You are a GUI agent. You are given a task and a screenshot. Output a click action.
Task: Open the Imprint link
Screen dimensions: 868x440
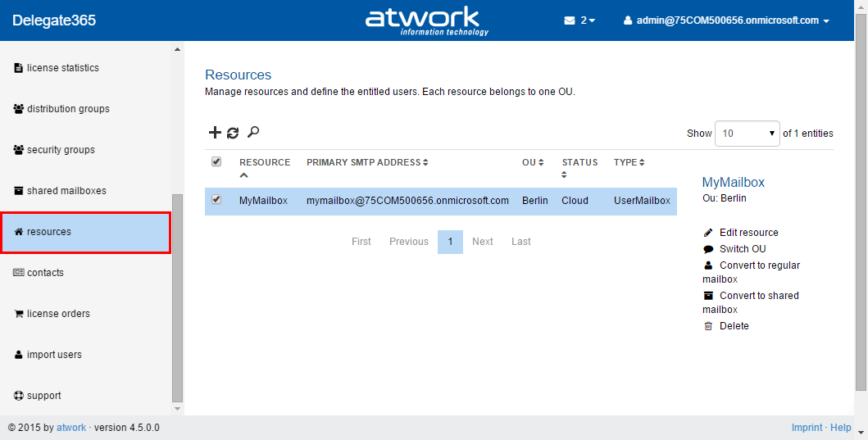pyautogui.click(x=807, y=428)
